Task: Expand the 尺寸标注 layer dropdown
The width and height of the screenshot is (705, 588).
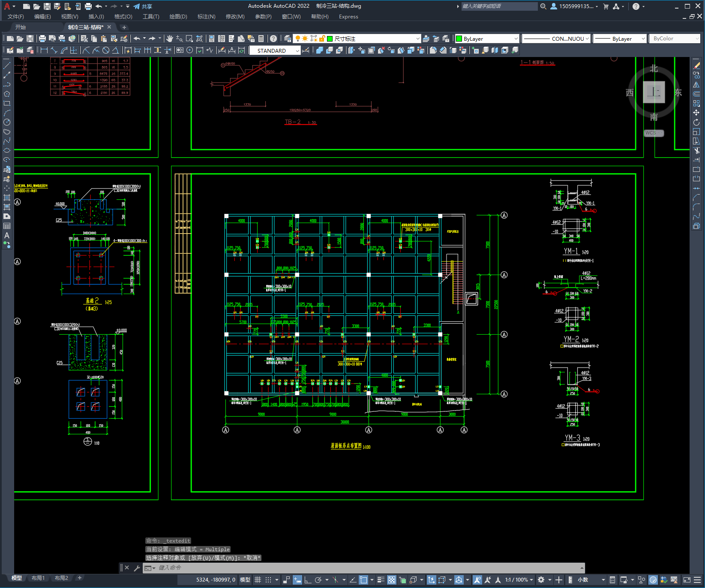Action: [418, 39]
